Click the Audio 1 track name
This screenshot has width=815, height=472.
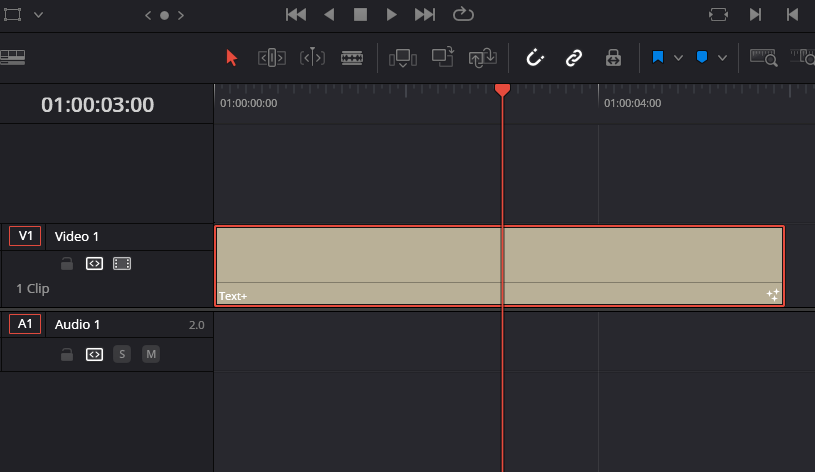coord(77,324)
